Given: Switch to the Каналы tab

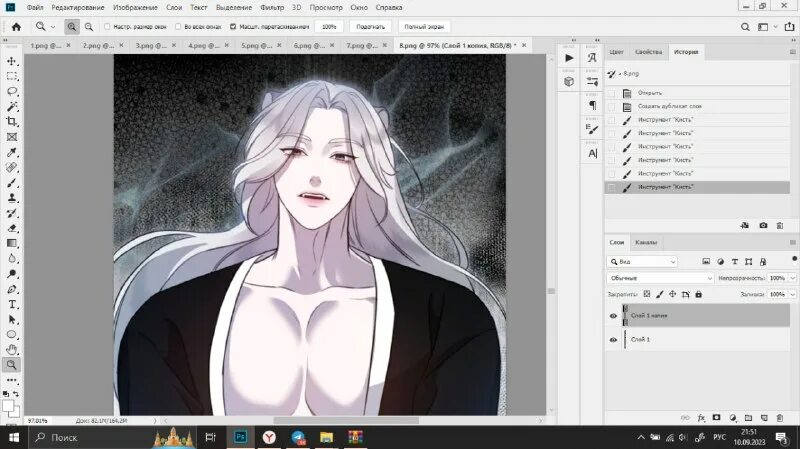Looking at the screenshot, I should (646, 242).
